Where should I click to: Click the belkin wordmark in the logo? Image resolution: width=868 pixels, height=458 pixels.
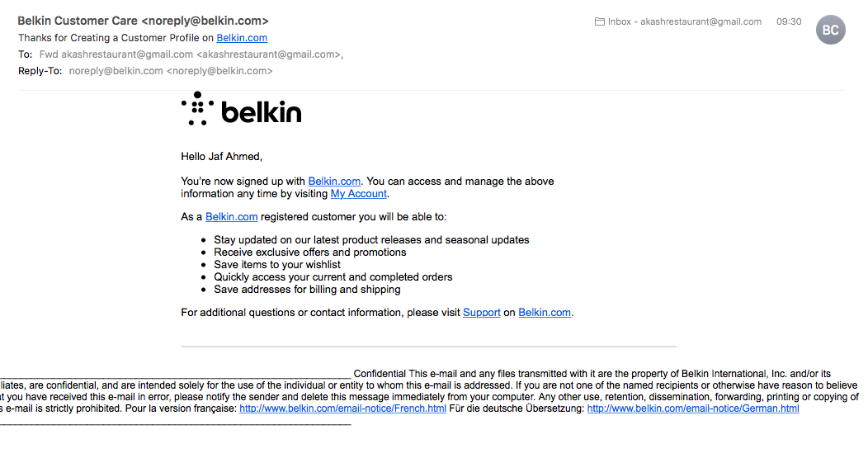[262, 112]
